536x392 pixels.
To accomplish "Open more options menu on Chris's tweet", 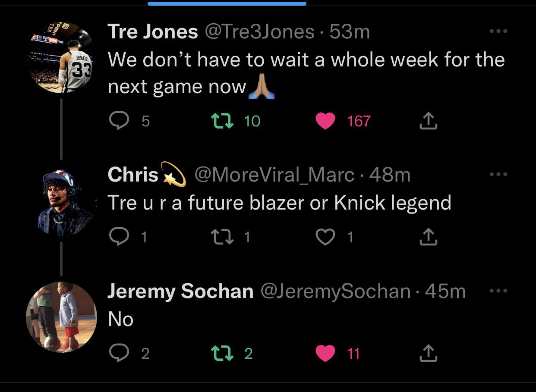I will [x=498, y=175].
